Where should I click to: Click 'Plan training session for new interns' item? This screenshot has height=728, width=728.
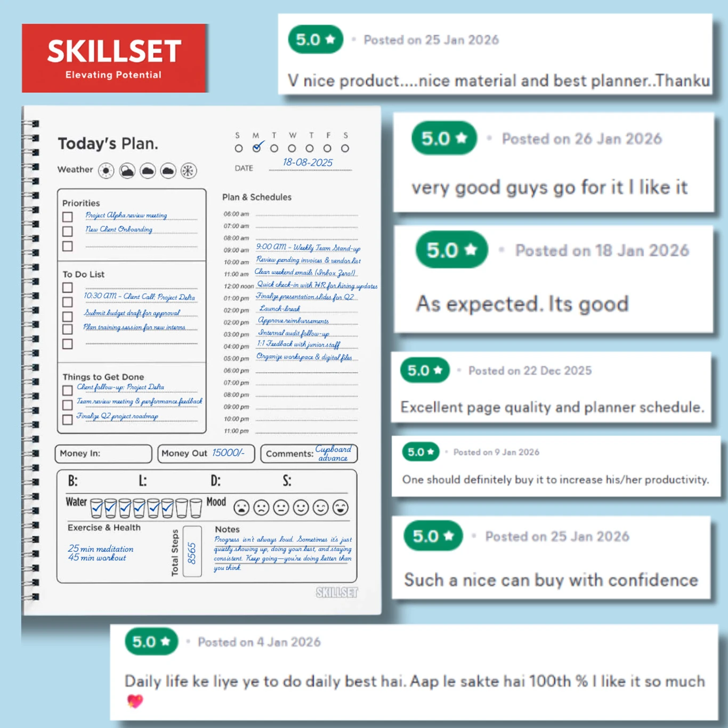134,327
